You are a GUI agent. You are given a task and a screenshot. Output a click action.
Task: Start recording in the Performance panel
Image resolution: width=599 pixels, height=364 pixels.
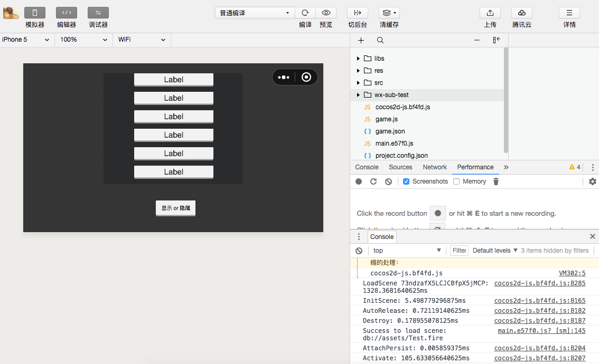tap(359, 181)
